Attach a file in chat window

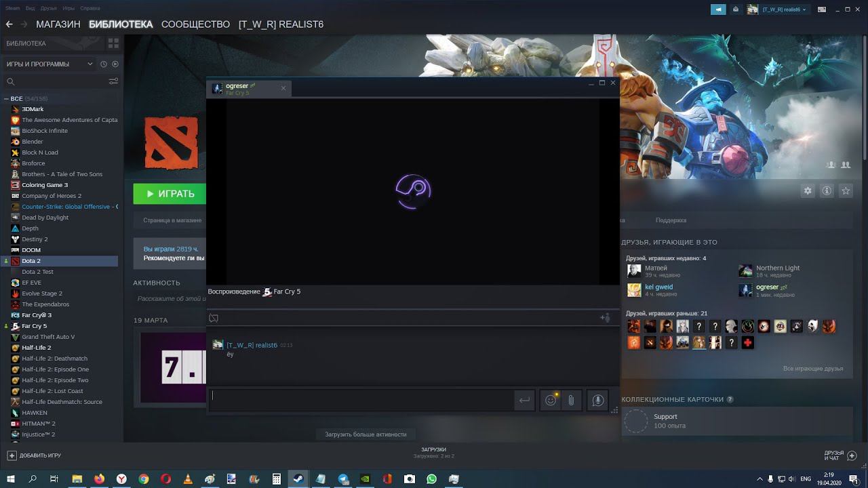[x=571, y=401]
